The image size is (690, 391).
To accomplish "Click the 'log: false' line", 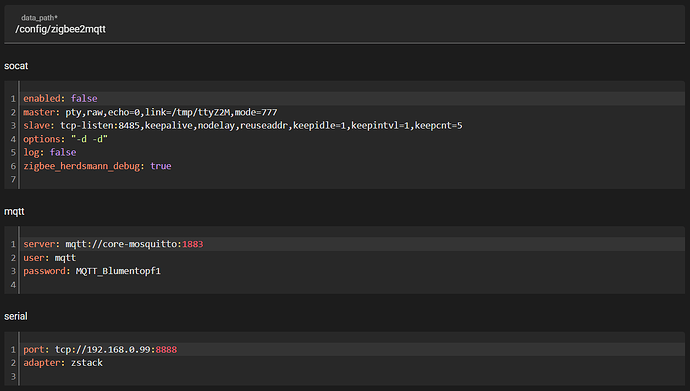I will tap(352, 152).
